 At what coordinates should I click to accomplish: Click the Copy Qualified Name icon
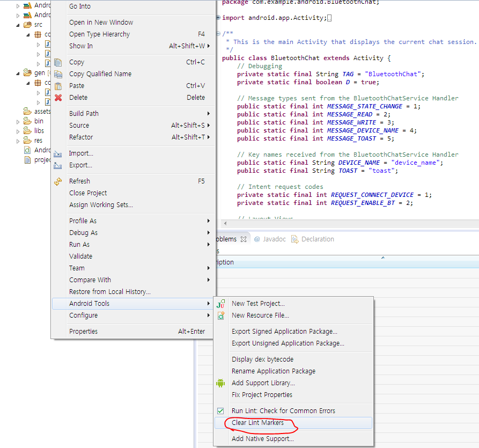[58, 74]
